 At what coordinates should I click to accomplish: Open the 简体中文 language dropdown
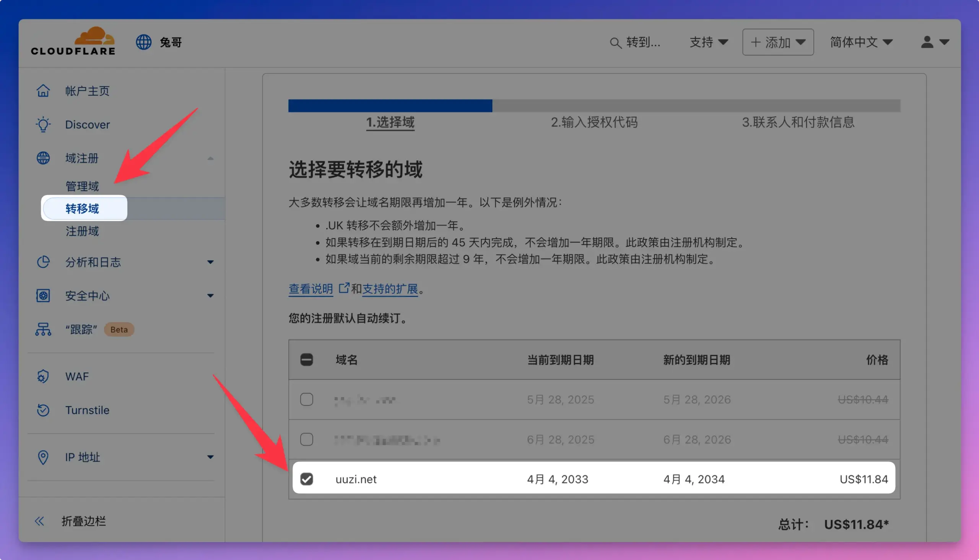(x=861, y=42)
